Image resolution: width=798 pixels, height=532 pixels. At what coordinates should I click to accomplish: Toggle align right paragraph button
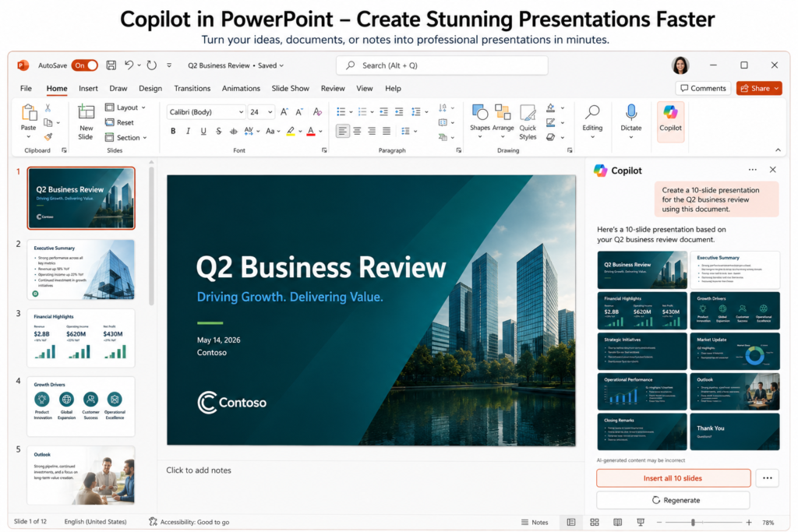(x=372, y=131)
